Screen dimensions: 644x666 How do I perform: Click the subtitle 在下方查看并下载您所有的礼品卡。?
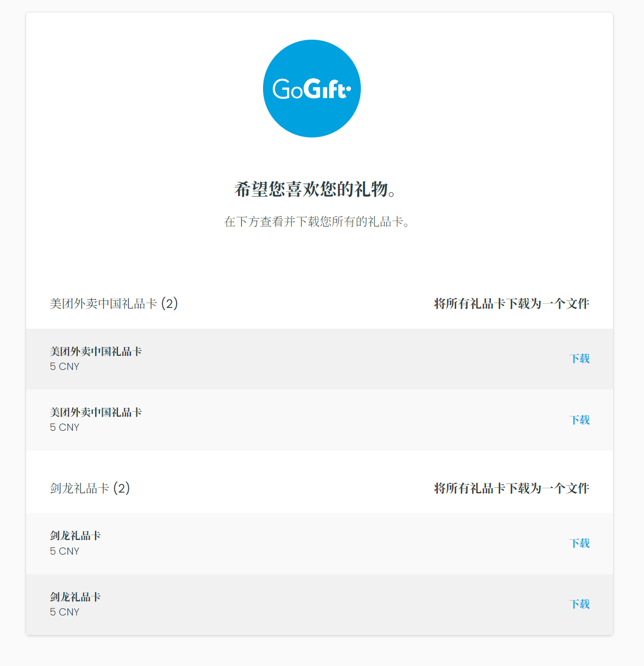tap(317, 222)
